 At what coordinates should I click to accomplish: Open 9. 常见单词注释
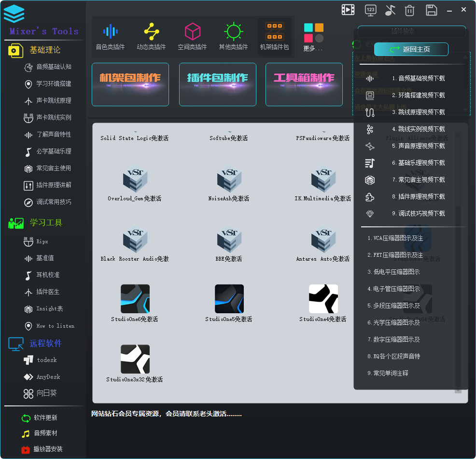pyautogui.click(x=388, y=374)
